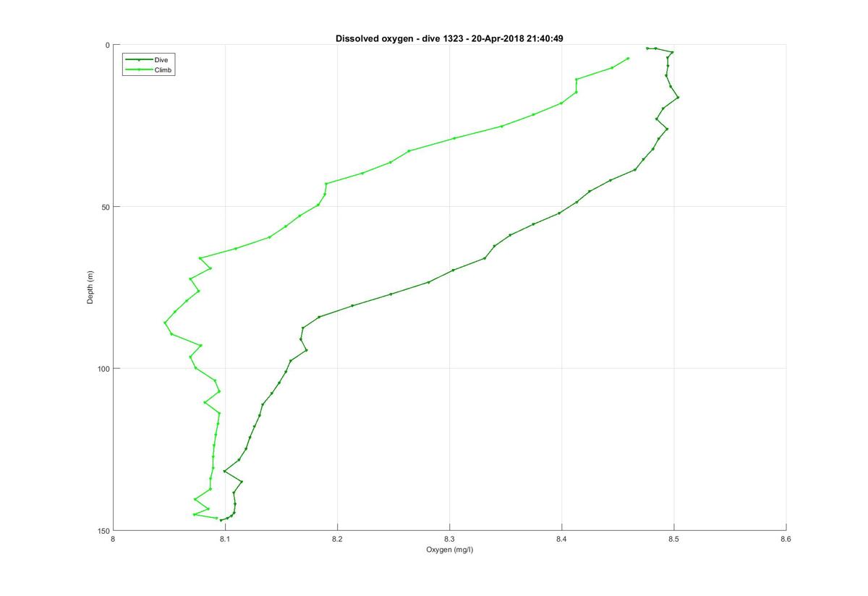
Task: Click the light green Climb legend line sample
Action: [139, 69]
